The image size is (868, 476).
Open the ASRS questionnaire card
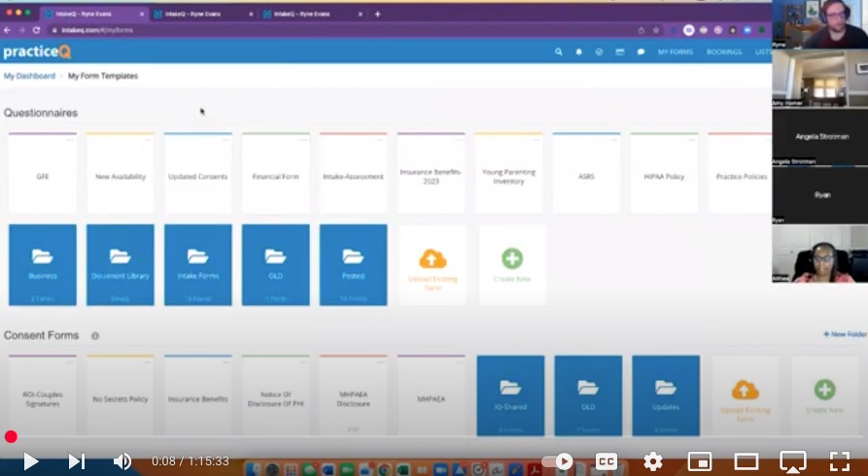point(587,173)
